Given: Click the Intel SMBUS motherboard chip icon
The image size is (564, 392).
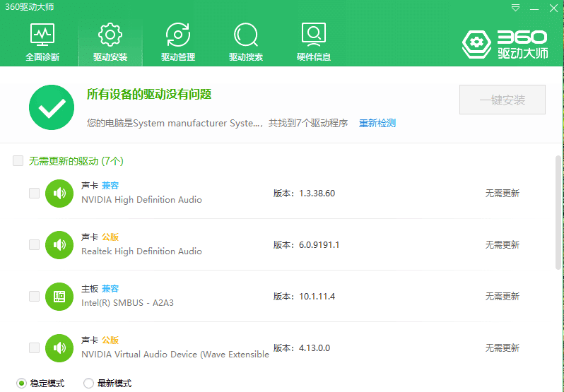Looking at the screenshot, I should point(59,297).
